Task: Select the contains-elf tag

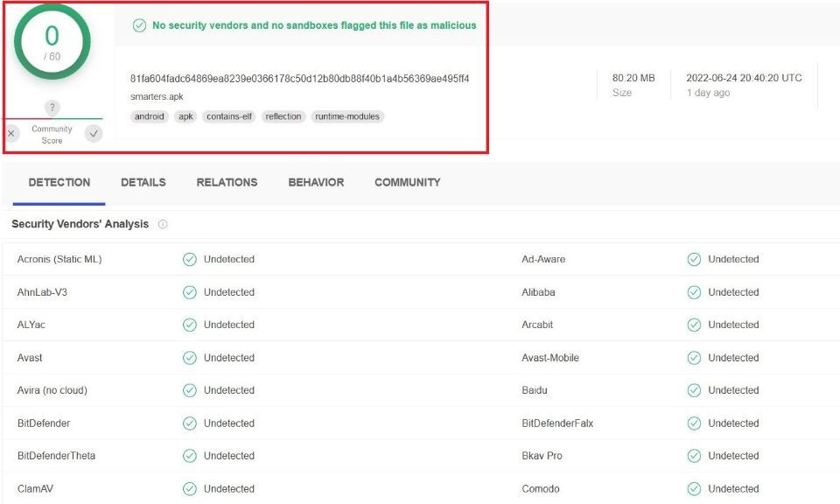Action: [x=229, y=116]
